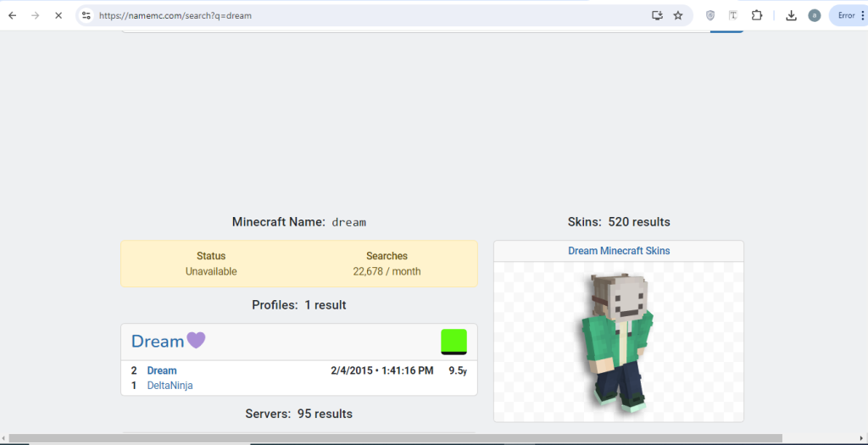Click install app icon in address bar

(657, 15)
